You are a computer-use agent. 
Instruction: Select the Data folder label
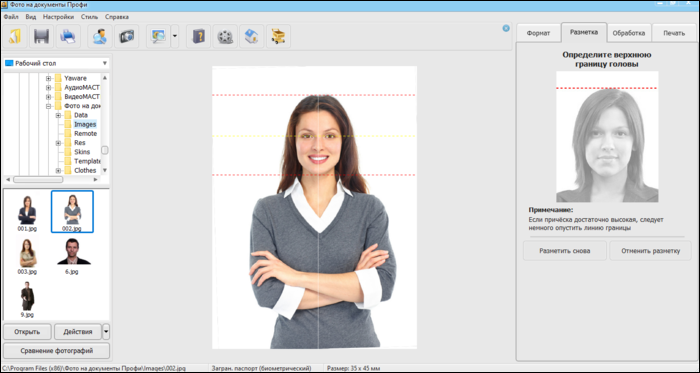click(81, 115)
